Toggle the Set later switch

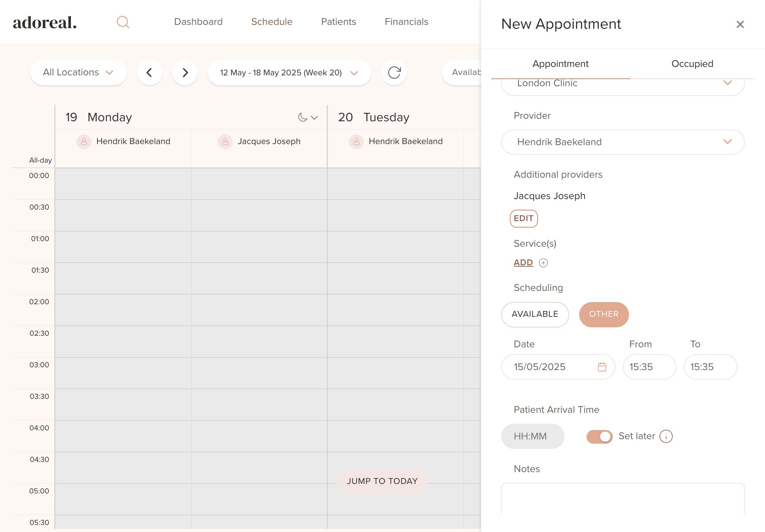pos(599,436)
